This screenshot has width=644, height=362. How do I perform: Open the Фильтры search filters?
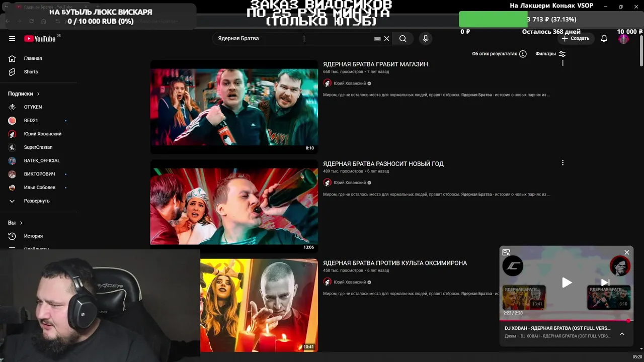pyautogui.click(x=550, y=54)
